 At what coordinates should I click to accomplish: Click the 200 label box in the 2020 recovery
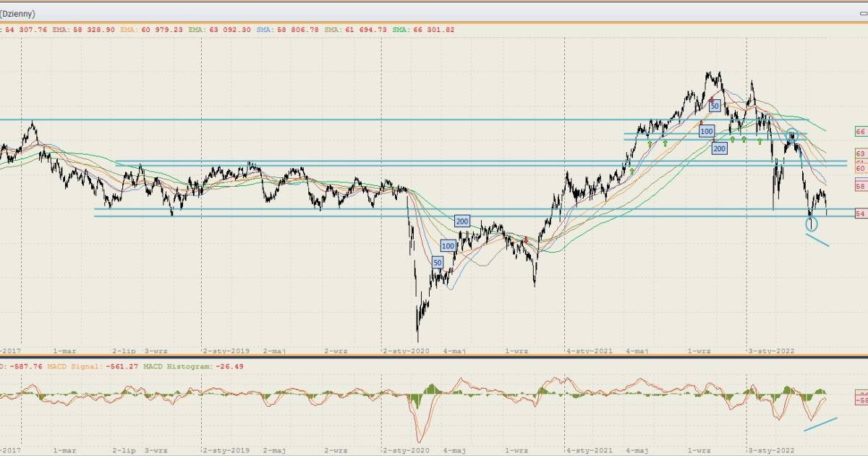(x=463, y=221)
